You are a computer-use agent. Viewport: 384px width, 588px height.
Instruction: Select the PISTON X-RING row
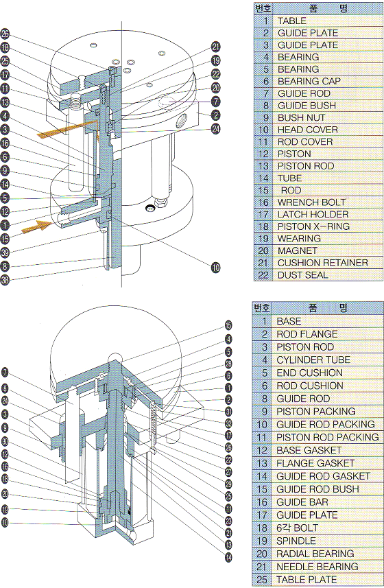click(318, 226)
